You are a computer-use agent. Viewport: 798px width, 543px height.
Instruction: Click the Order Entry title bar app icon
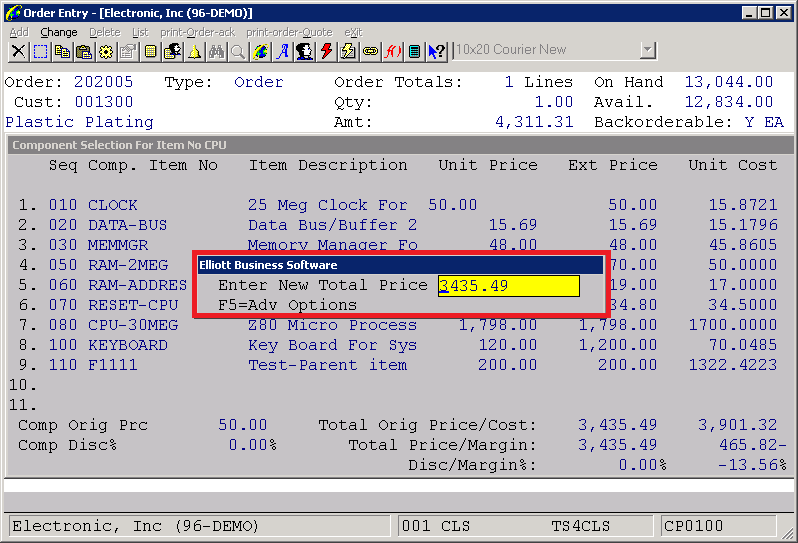13,12
